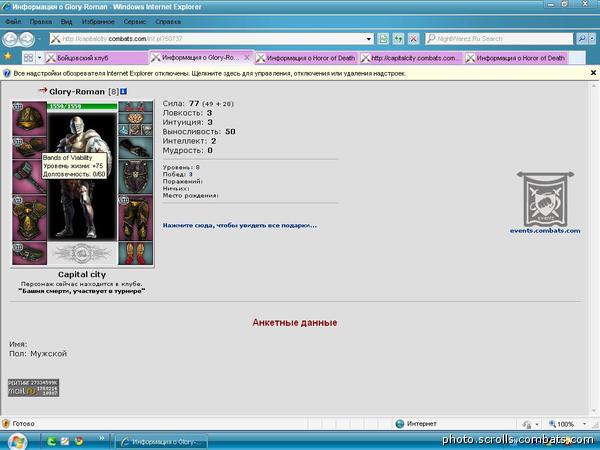Click the shield equipment slot
Viewport: 600px width, 450px height.
135,177
